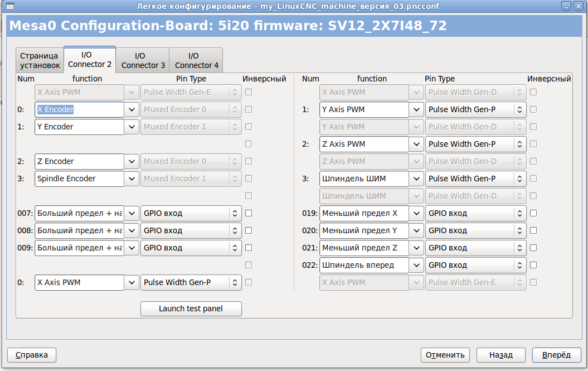Open the I/O Connector 4 tab
The width and height of the screenshot is (588, 371).
[x=197, y=60]
